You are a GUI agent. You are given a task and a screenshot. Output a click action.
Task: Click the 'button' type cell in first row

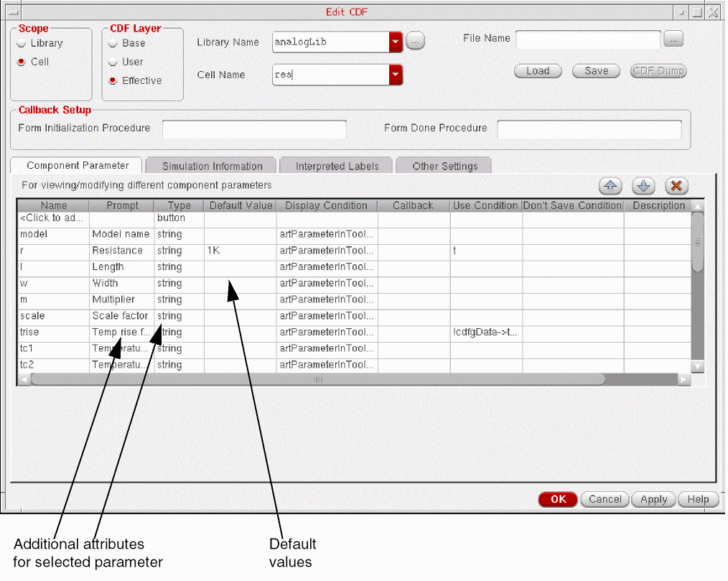(x=179, y=218)
